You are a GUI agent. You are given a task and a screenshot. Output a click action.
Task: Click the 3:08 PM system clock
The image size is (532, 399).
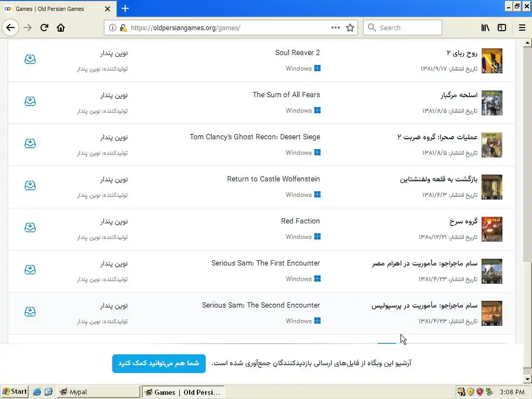point(512,392)
